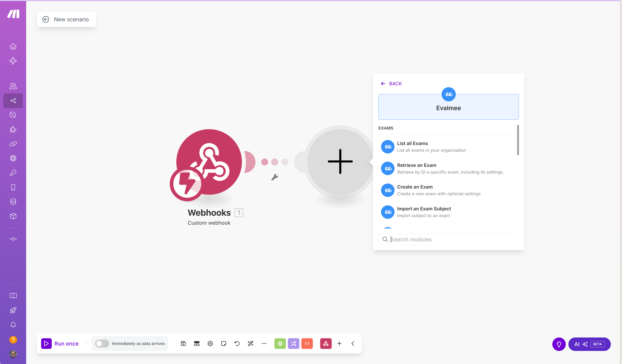Open the Devices phone icon
The height and width of the screenshot is (364, 622).
pyautogui.click(x=13, y=187)
